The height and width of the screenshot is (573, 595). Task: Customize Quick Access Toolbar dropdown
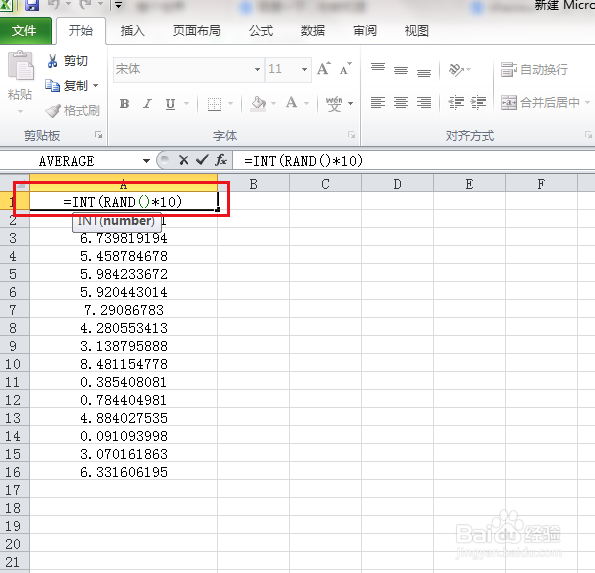pyautogui.click(x=118, y=5)
